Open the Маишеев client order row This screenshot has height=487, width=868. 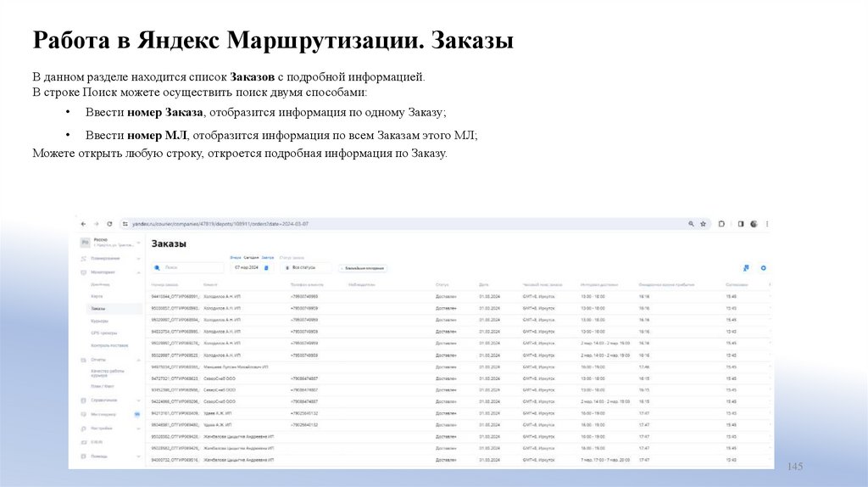[x=459, y=367]
